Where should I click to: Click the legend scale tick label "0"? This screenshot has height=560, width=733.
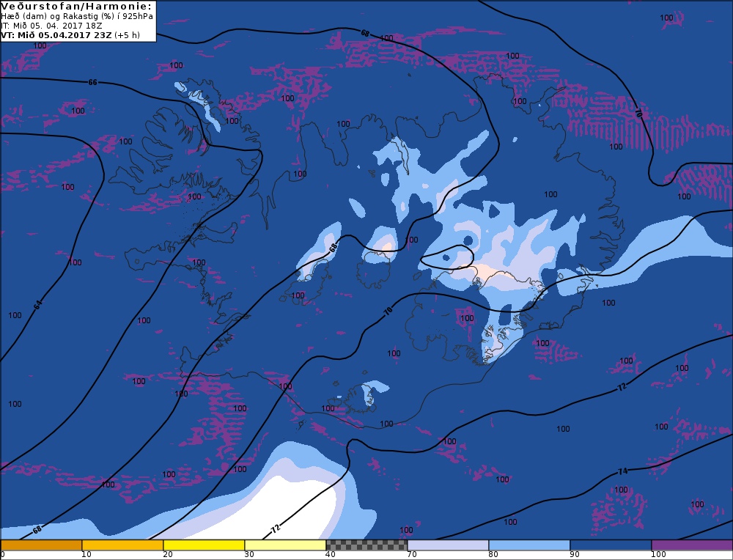pyautogui.click(x=2, y=555)
